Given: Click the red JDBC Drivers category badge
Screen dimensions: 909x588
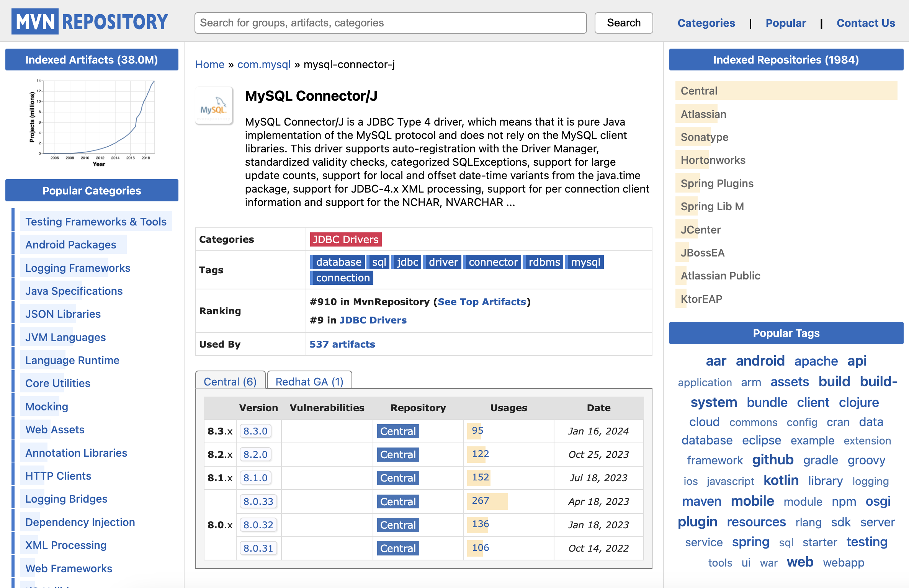Looking at the screenshot, I should click(345, 239).
